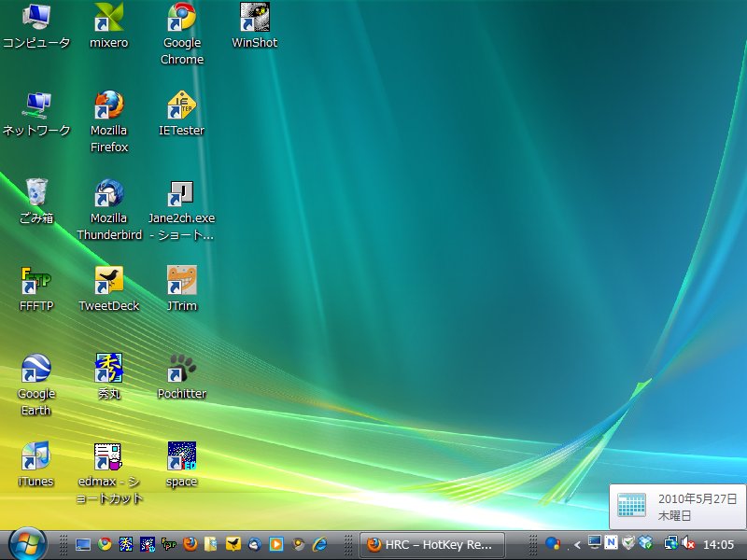Launch Firefox from the taskbar quick launch
The height and width of the screenshot is (560, 747).
coord(190,544)
